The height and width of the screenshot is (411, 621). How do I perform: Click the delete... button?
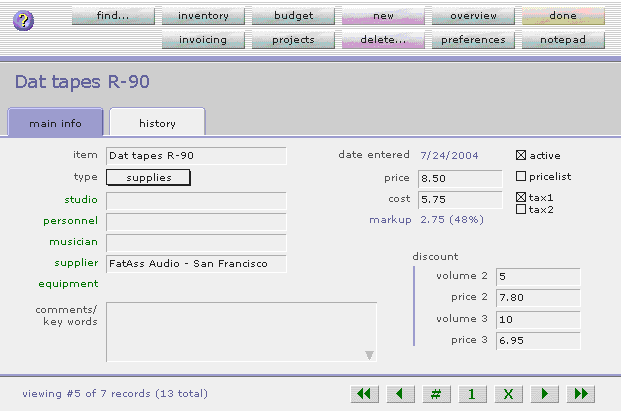pyautogui.click(x=383, y=40)
